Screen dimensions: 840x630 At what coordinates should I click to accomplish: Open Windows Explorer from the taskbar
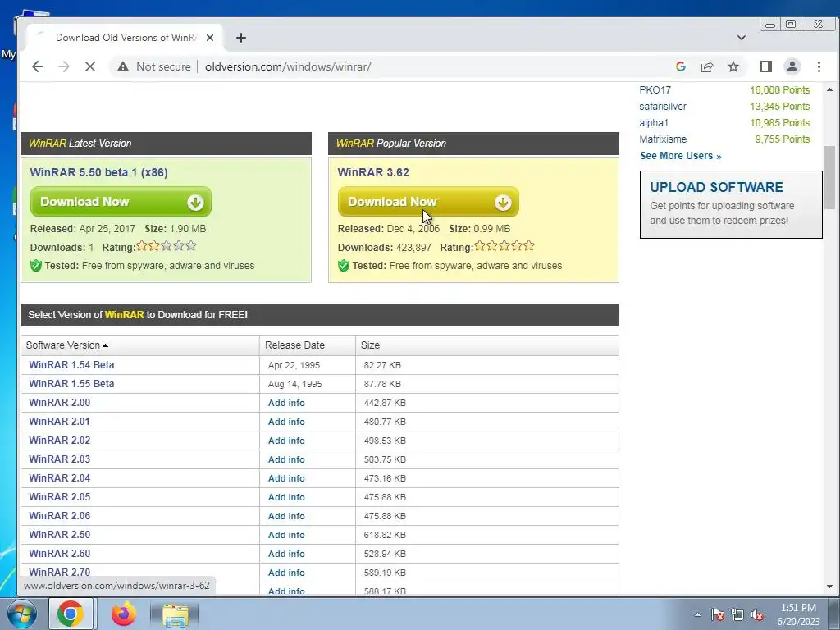tap(176, 615)
